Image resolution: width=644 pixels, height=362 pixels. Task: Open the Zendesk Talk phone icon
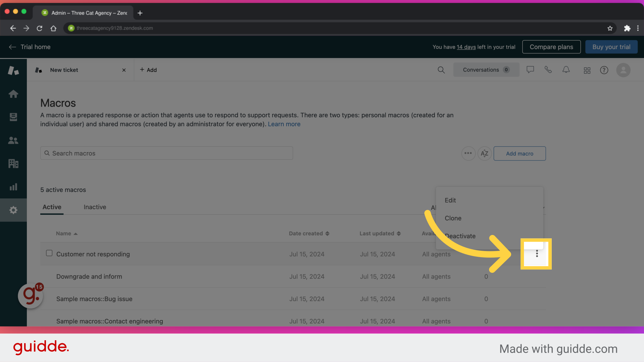tap(548, 70)
